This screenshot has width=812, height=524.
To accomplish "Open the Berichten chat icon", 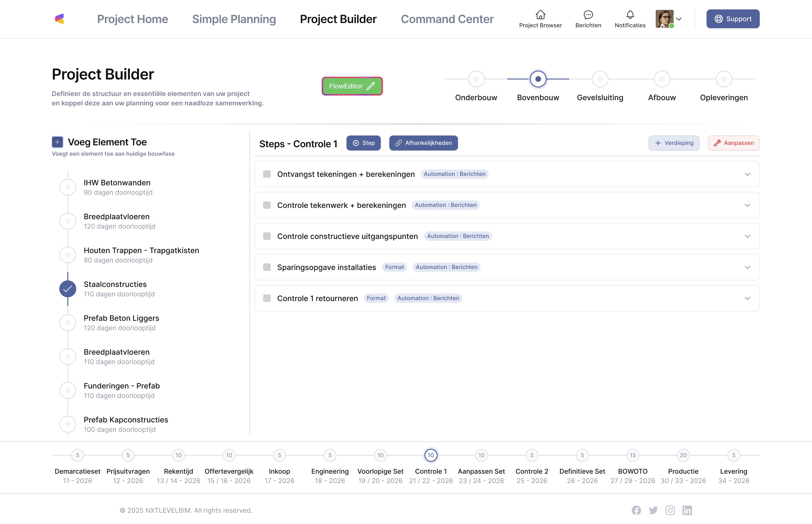I will tap(588, 15).
